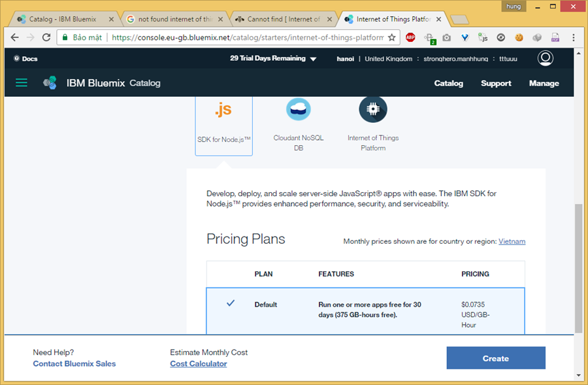Click the AdBlock Plus extension icon

(410, 38)
